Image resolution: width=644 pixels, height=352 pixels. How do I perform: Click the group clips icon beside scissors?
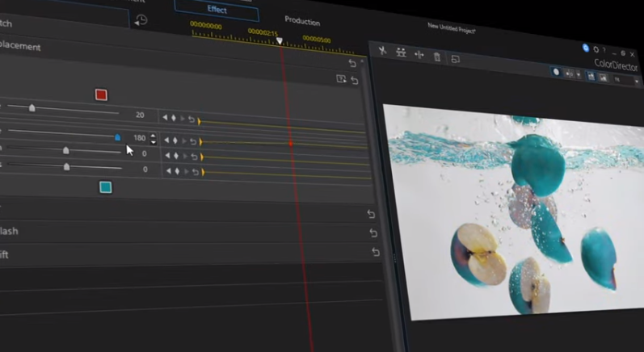(401, 52)
